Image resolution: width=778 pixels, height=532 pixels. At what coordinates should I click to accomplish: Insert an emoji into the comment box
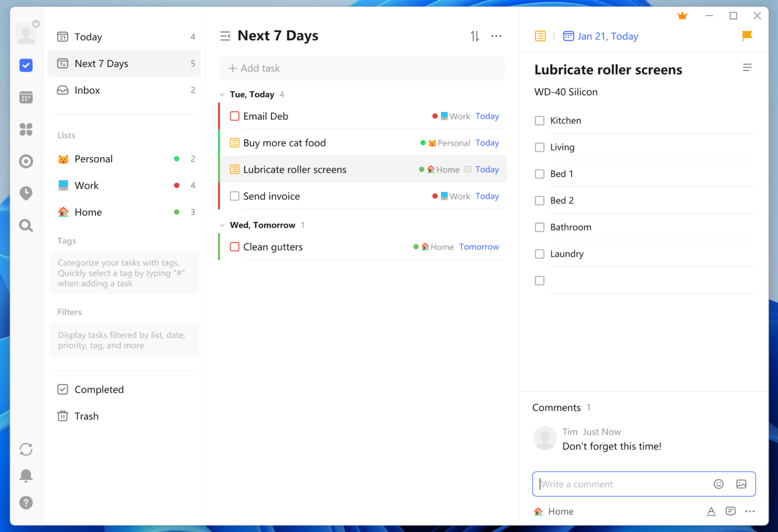pyautogui.click(x=719, y=484)
